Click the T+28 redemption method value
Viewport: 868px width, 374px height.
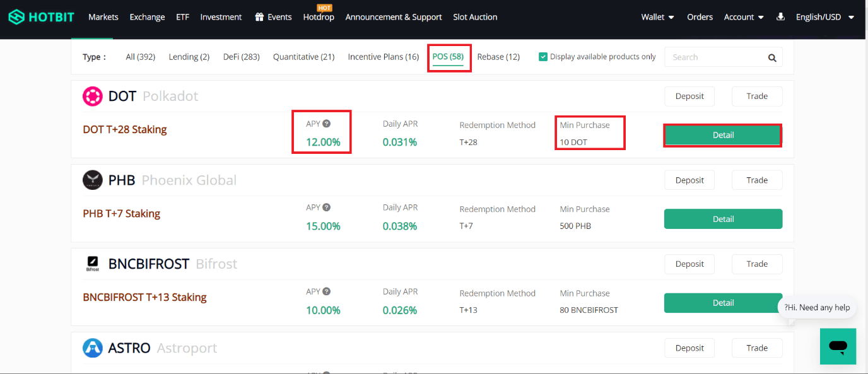pos(469,142)
